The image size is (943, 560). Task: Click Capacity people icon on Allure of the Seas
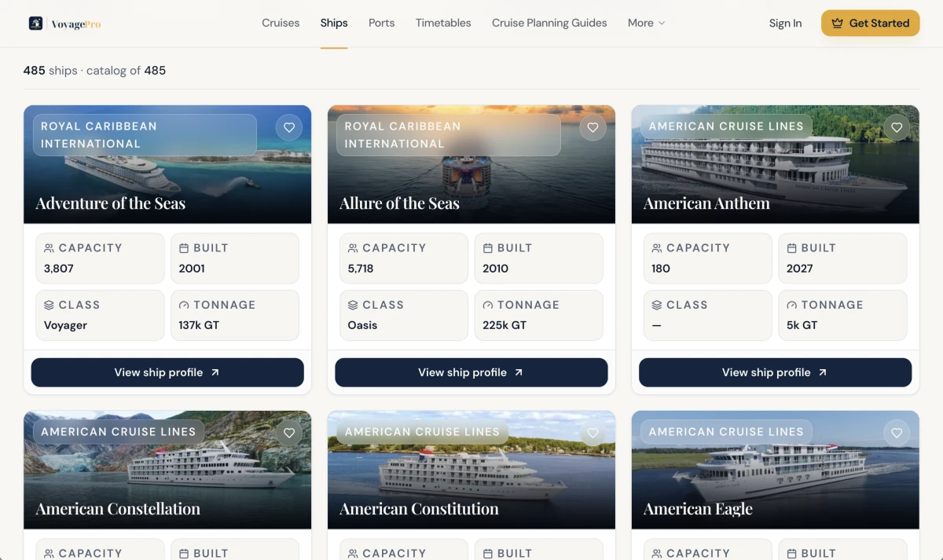coord(353,248)
